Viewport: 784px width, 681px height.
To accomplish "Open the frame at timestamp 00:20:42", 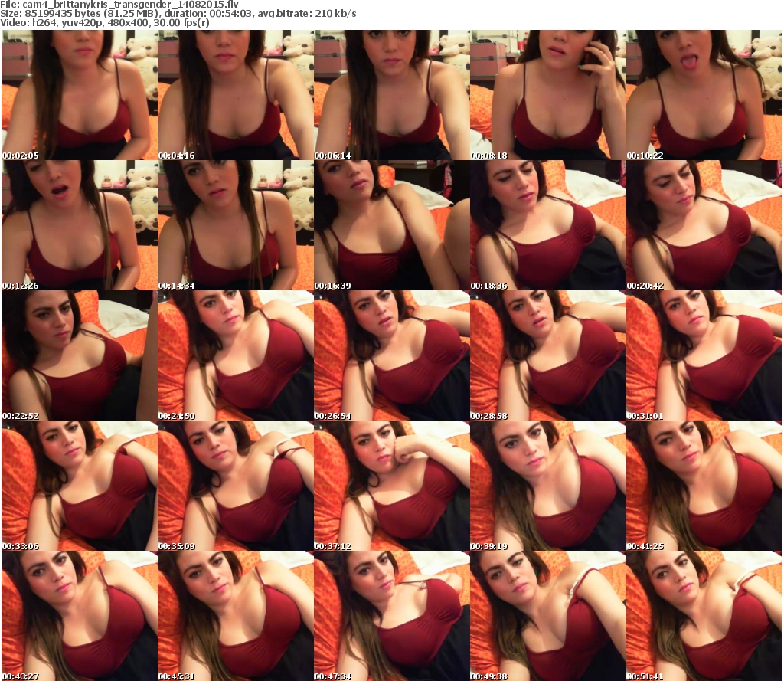I will [704, 225].
